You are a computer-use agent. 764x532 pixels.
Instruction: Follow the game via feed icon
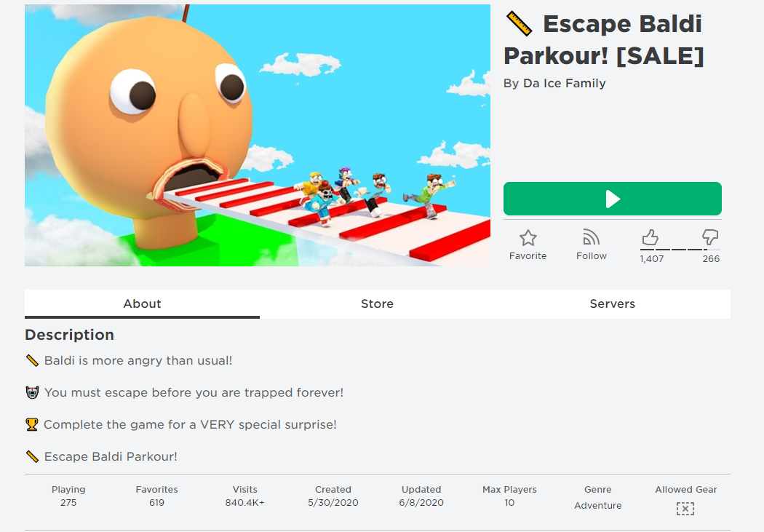tap(591, 237)
